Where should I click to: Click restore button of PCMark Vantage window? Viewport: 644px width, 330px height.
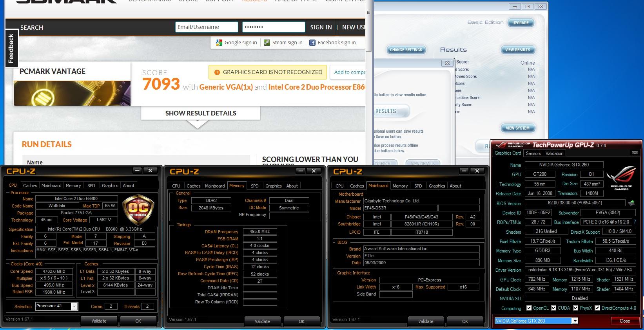coord(528,7)
